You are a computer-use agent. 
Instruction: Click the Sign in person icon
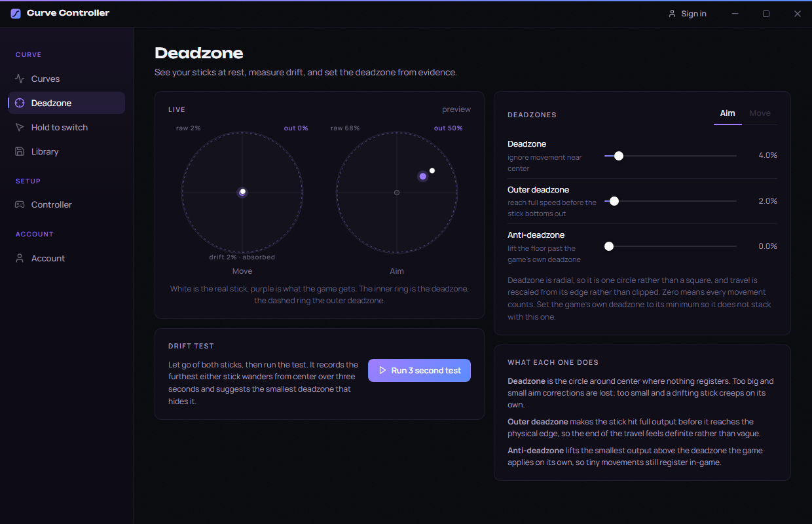tap(672, 14)
